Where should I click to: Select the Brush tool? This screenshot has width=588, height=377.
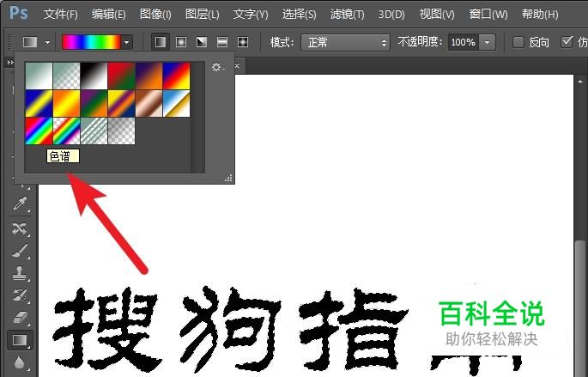[x=20, y=251]
